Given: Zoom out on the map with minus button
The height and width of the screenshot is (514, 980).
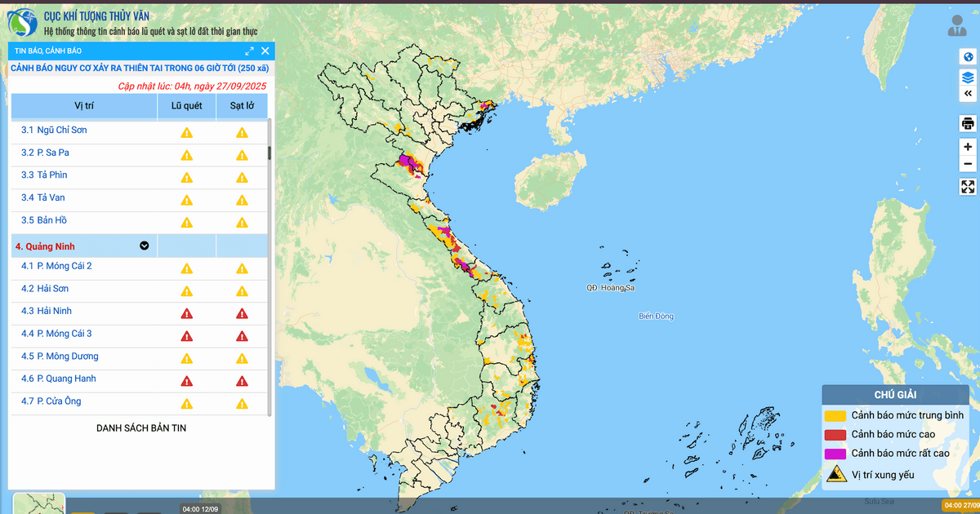Looking at the screenshot, I should pyautogui.click(x=968, y=164).
